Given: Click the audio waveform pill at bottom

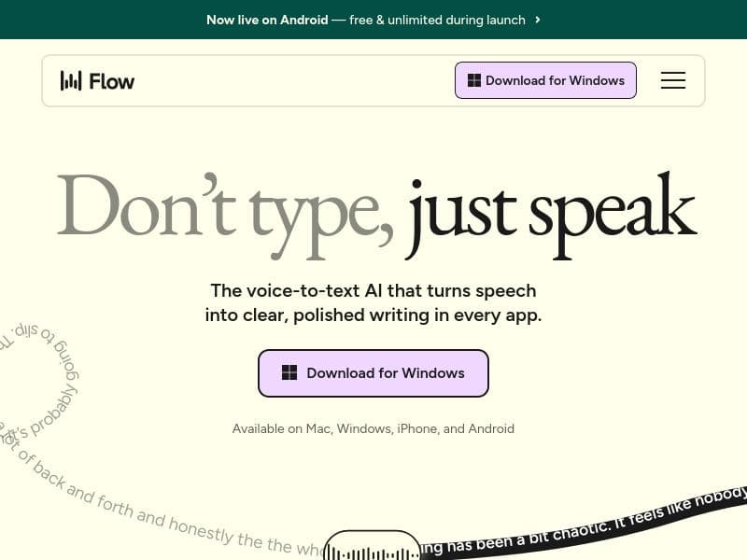Looking at the screenshot, I should [x=372, y=549].
